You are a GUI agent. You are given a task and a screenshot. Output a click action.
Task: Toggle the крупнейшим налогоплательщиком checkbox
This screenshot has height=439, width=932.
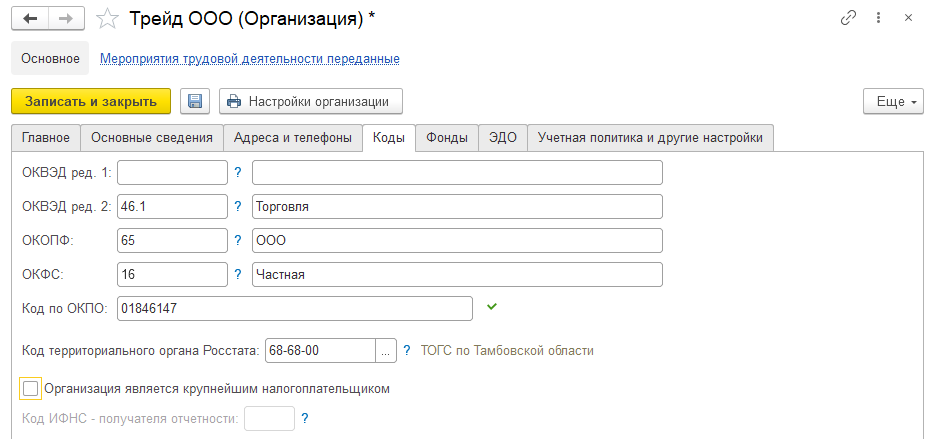31,387
